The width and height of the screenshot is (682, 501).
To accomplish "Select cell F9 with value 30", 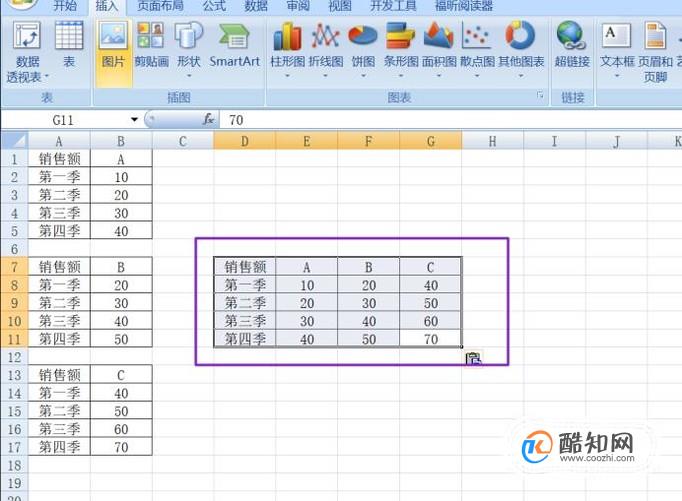I will [369, 303].
